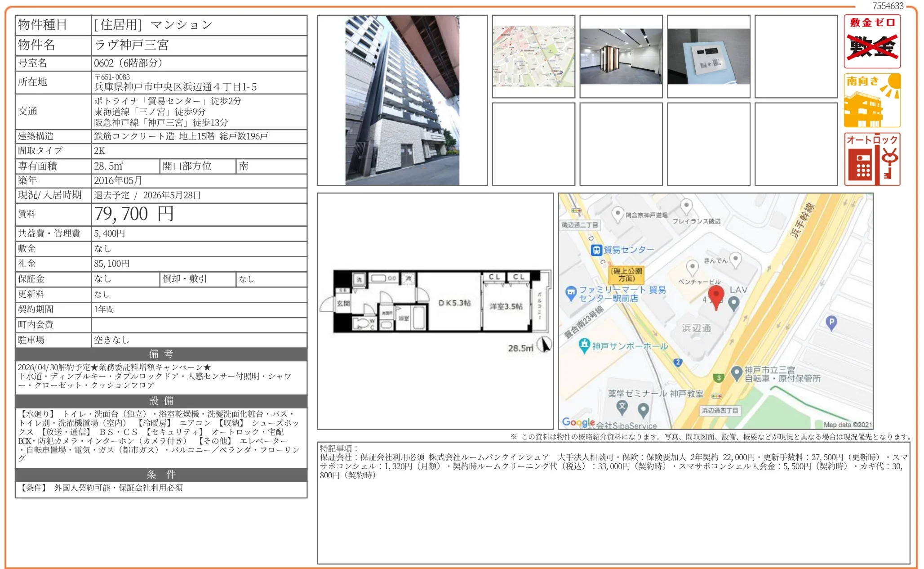Click the blue parking P marker
The image size is (924, 569).
pyautogui.click(x=831, y=322)
